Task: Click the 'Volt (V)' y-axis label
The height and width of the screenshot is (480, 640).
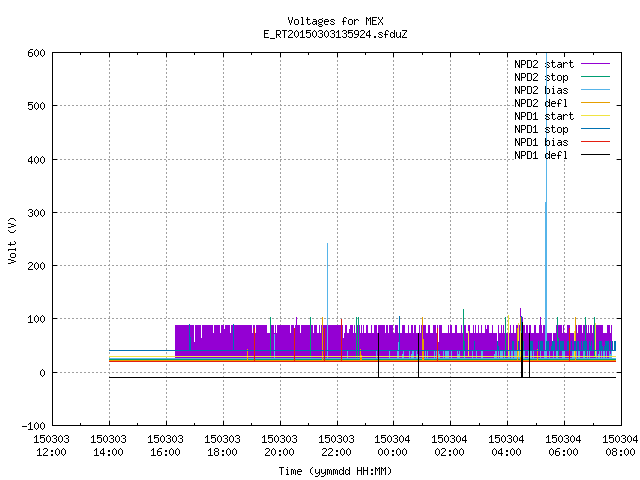Action: [x=13, y=240]
